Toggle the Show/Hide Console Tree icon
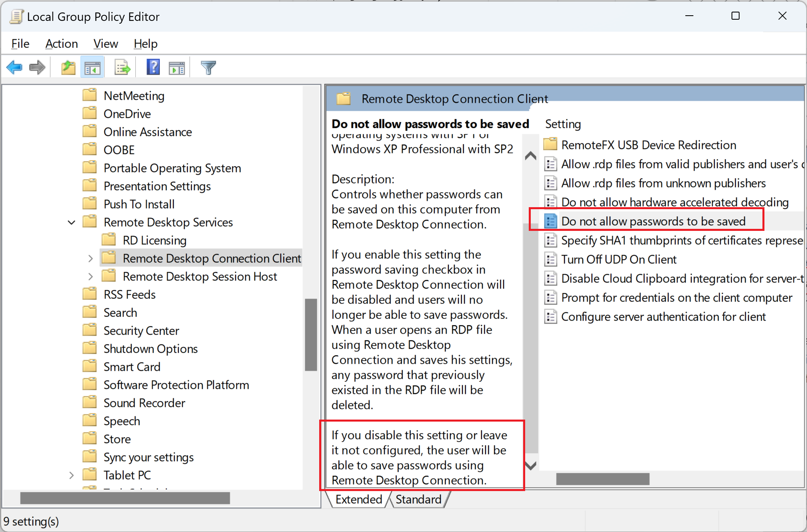This screenshot has height=532, width=807. pos(92,67)
